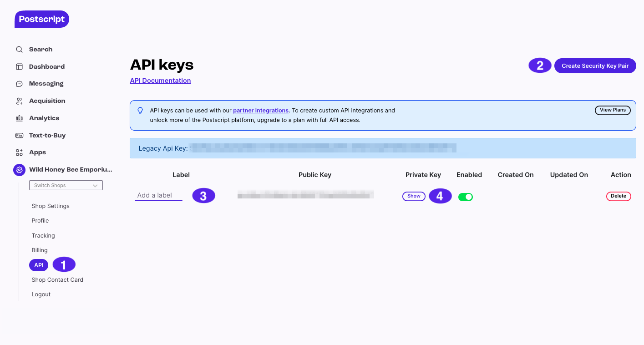Image resolution: width=644 pixels, height=345 pixels.
Task: Show the private key
Action: coord(413,196)
